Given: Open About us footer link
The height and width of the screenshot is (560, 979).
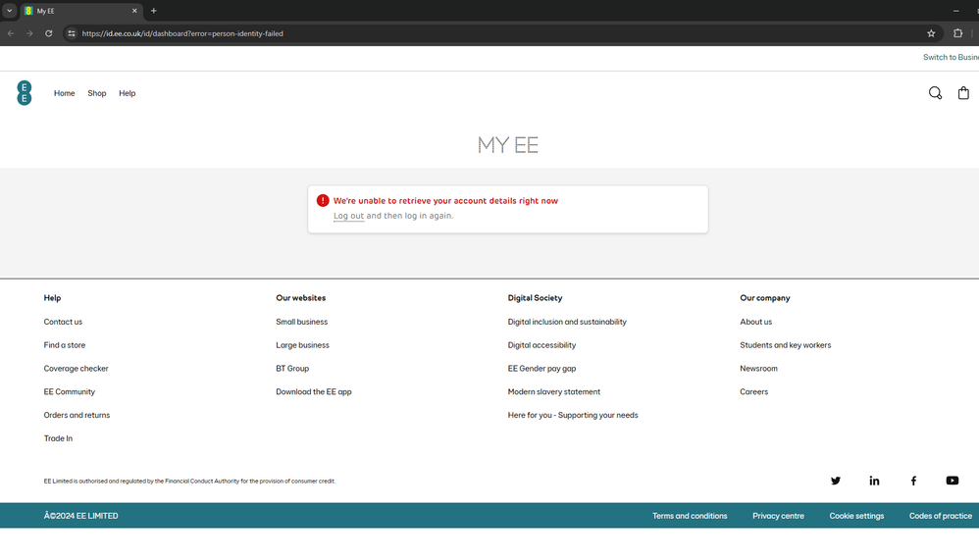Looking at the screenshot, I should 755,322.
